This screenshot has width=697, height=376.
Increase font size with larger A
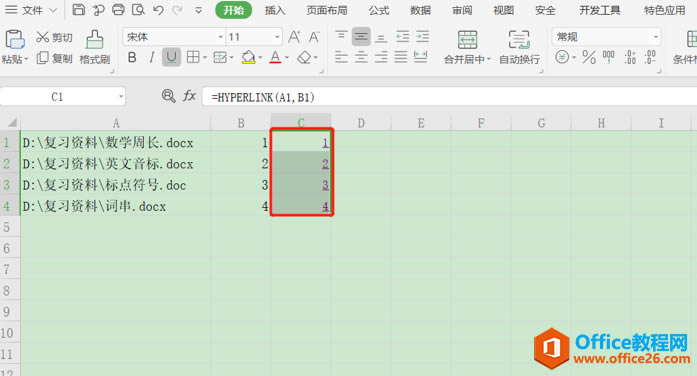pos(294,37)
